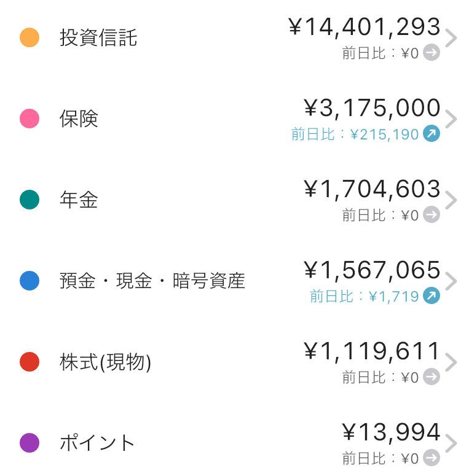Open the 預金・現金・暗号資産 category label
The width and height of the screenshot is (461, 476).
coord(152,281)
